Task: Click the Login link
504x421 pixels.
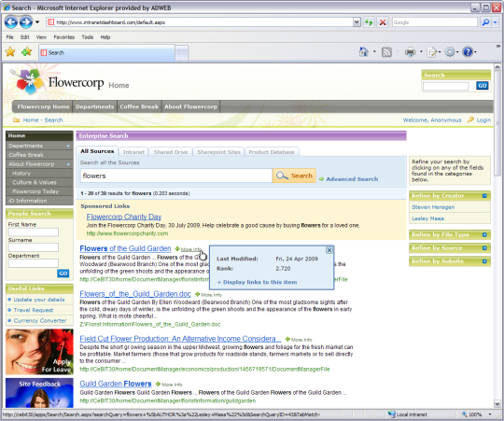Action: tap(483, 119)
